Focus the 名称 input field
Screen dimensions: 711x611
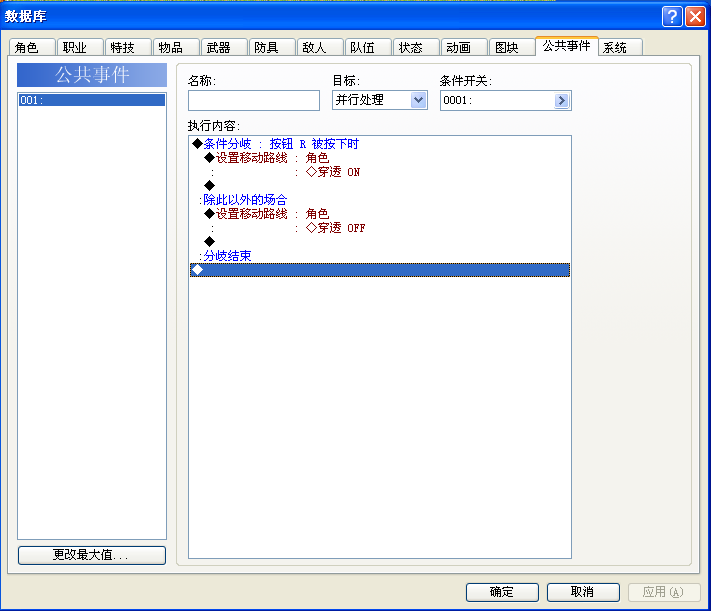(x=254, y=100)
